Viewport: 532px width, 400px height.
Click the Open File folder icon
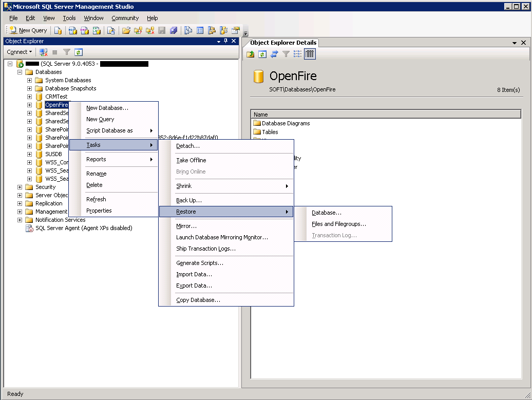pos(126,30)
